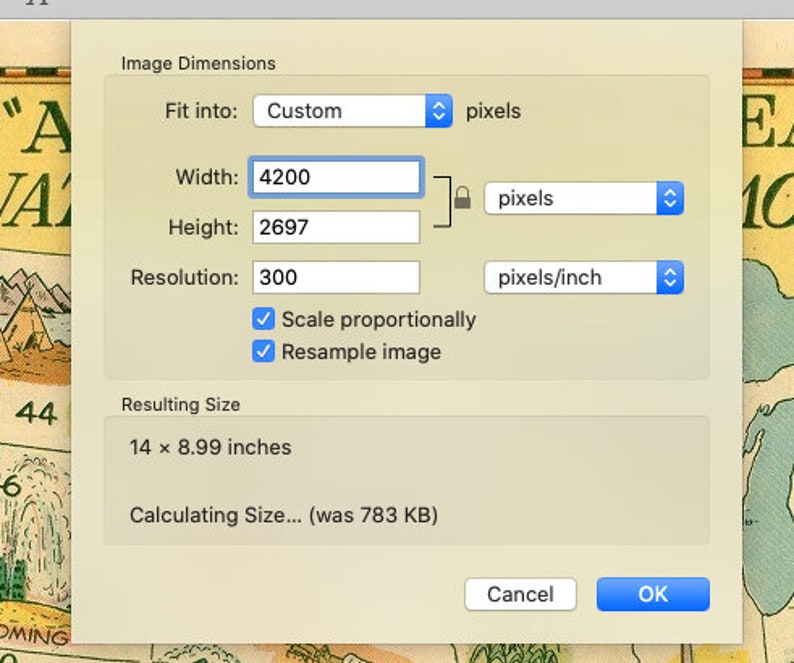
Task: Click the Resolution field showing 300
Action: [x=336, y=277]
